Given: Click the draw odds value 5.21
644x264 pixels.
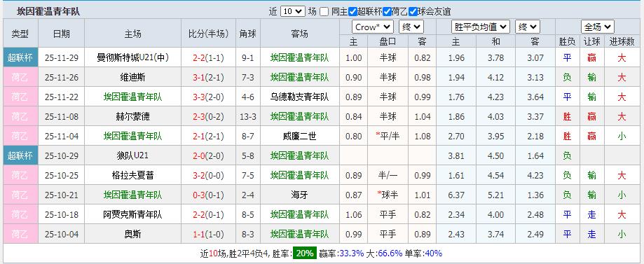Looking at the screenshot, I should (x=495, y=195).
